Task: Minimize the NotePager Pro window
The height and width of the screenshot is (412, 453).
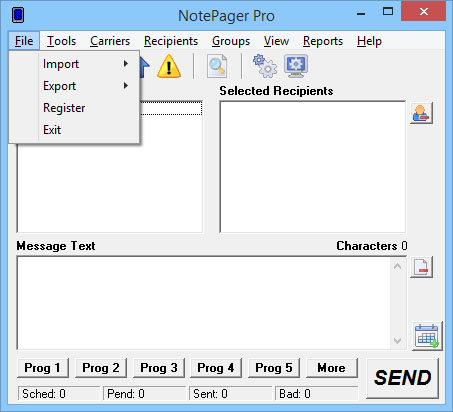Action: point(361,13)
